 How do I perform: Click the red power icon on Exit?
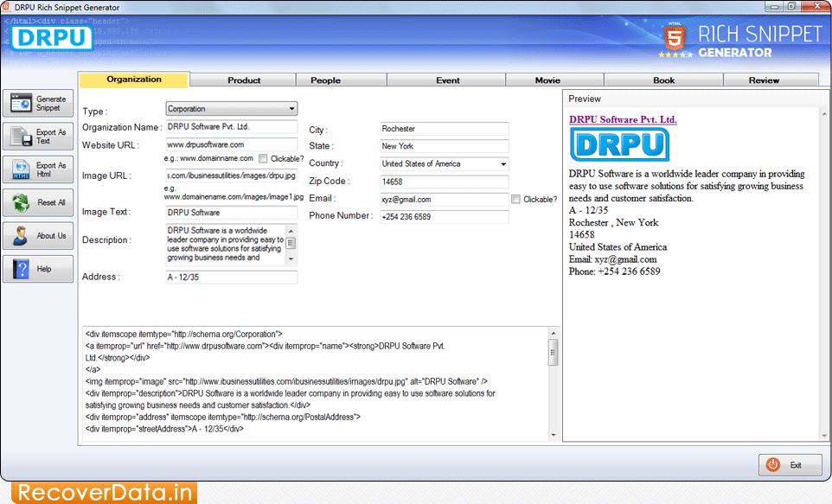click(772, 465)
